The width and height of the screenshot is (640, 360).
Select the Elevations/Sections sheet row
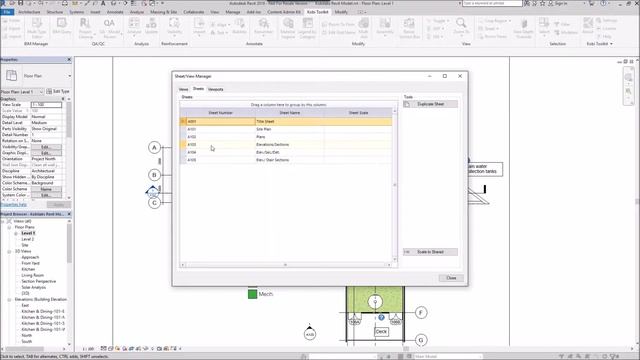click(x=286, y=144)
